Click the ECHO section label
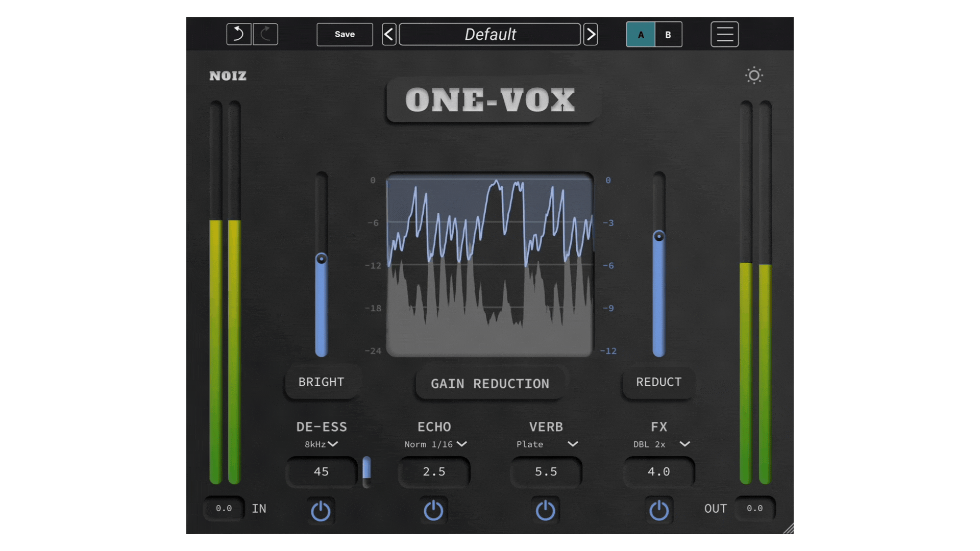The height and width of the screenshot is (551, 980). 434,427
